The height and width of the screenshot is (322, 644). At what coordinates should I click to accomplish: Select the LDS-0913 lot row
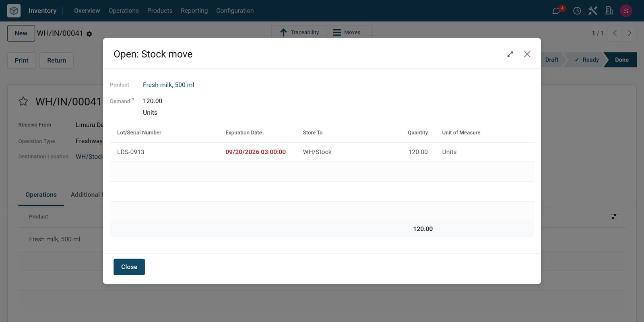[322, 152]
